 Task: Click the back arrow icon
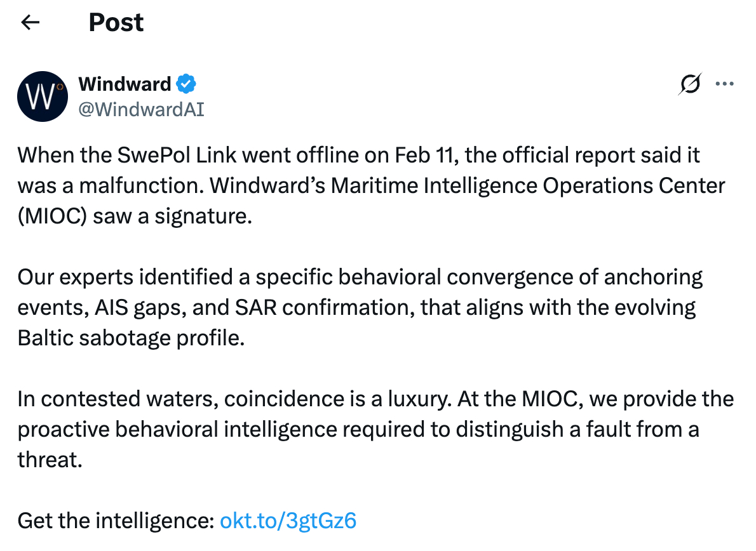pos(30,23)
